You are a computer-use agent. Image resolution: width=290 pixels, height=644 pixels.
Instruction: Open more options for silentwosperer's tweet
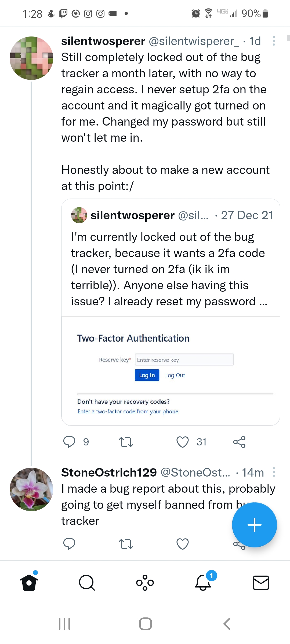274,41
